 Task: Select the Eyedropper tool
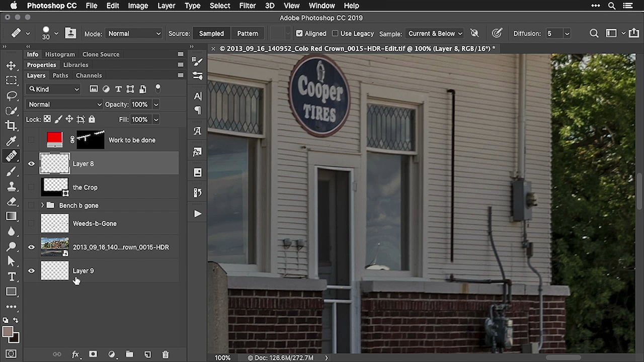coord(11,141)
